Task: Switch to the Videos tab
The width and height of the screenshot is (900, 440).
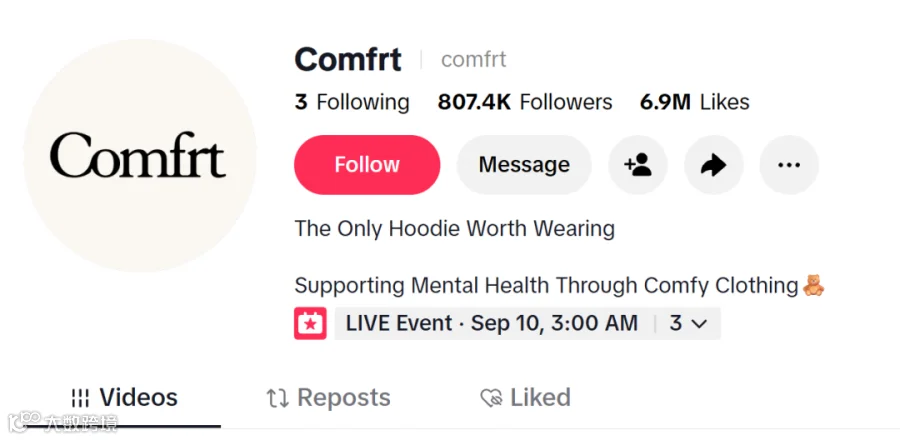Action: (x=125, y=398)
